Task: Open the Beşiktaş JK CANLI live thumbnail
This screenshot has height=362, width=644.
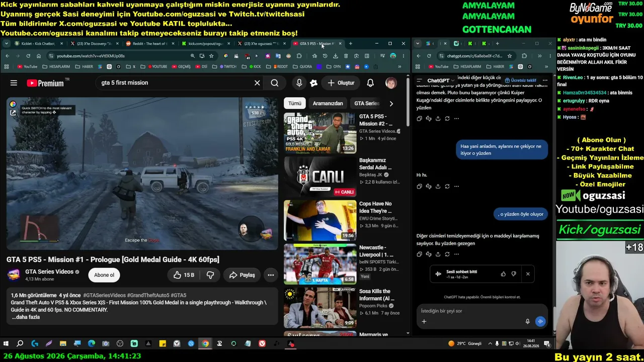Action: [x=320, y=176]
